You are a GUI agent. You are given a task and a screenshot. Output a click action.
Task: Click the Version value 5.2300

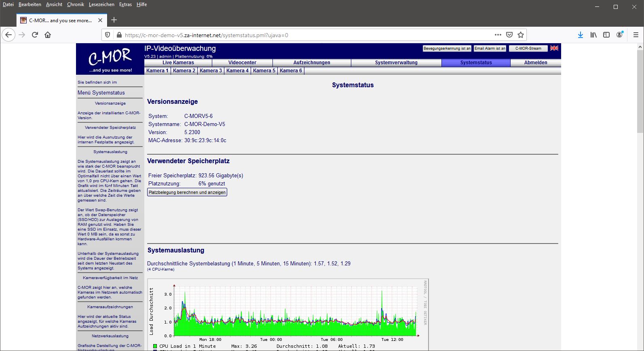pos(192,132)
